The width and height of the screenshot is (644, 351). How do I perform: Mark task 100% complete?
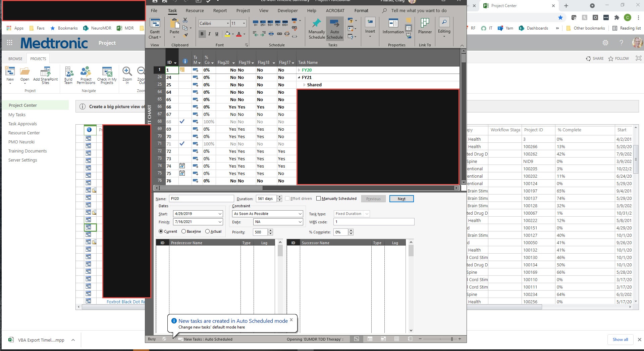point(285,23)
